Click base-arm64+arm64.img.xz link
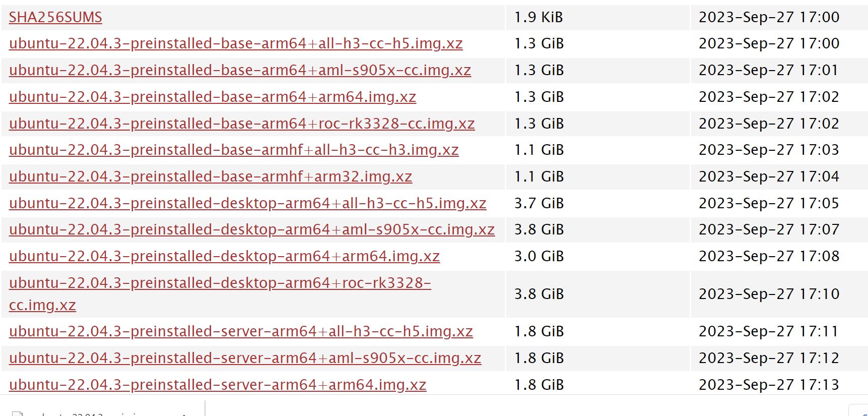 [x=213, y=97]
